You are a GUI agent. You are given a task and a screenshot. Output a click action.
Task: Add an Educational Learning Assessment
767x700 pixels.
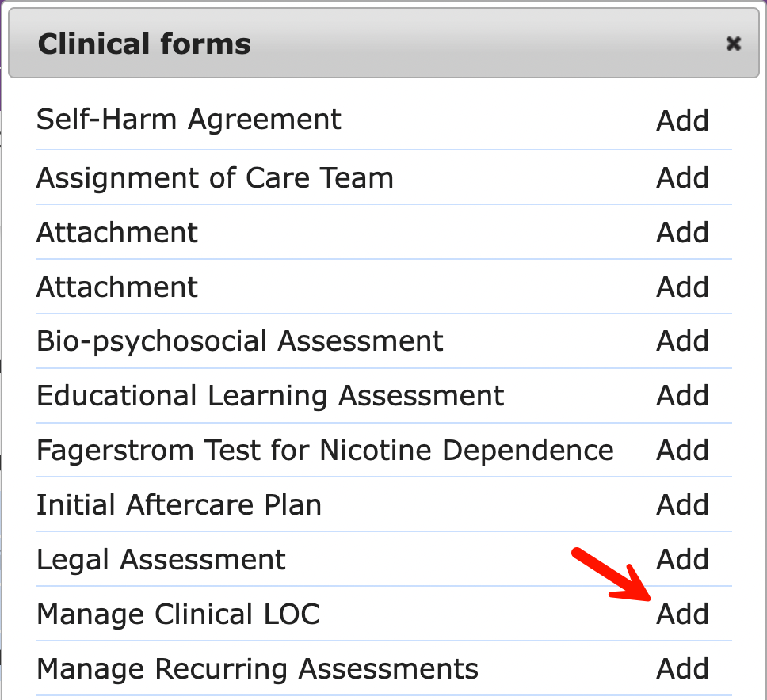[682, 395]
